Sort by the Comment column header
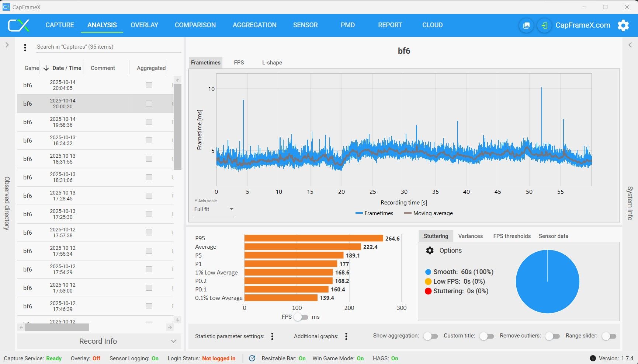The height and width of the screenshot is (364, 638). 103,68
